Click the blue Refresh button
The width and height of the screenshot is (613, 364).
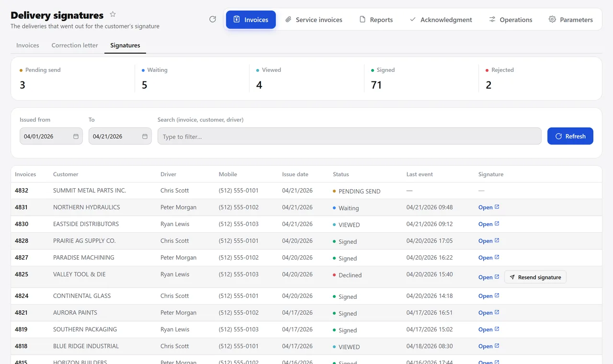(x=570, y=136)
